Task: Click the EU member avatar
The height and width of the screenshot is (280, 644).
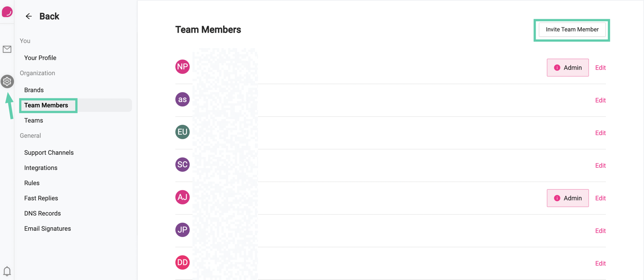Action: 182,132
